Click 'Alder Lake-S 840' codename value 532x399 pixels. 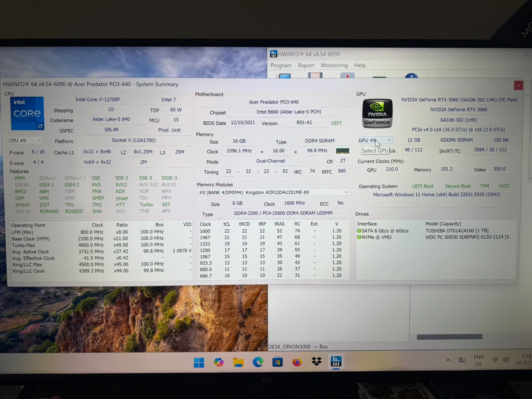[111, 119]
